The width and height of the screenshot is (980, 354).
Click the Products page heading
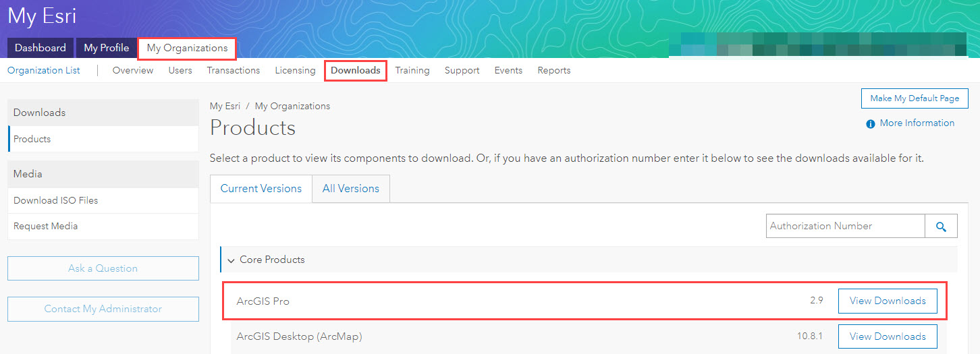tap(253, 128)
